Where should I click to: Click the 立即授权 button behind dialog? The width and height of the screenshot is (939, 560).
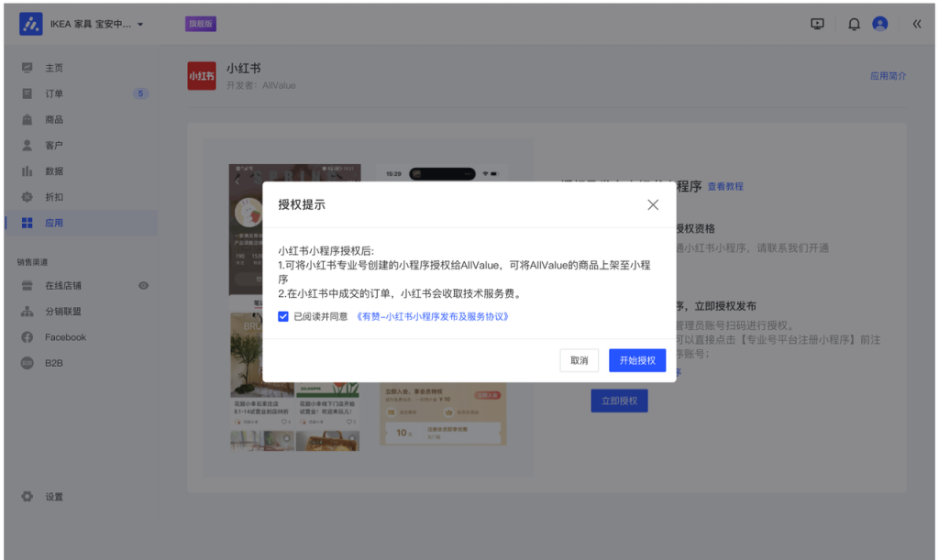(619, 401)
